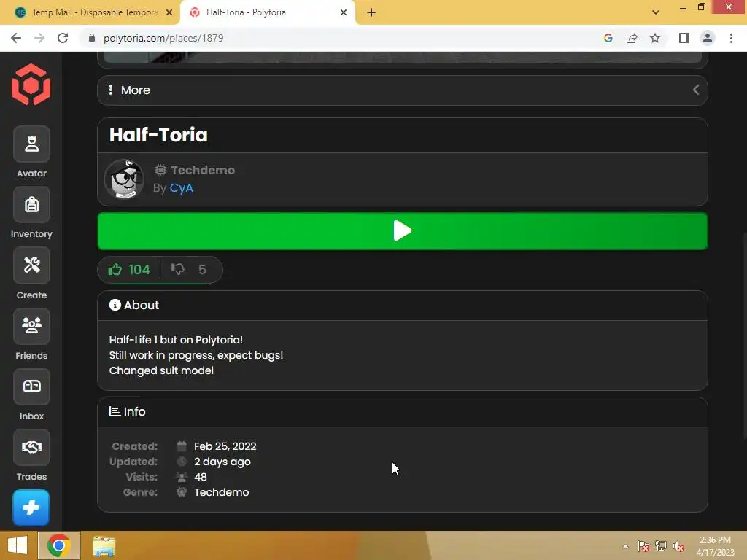Click the chip icon next to Genre
The image size is (747, 560).
pos(182,492)
